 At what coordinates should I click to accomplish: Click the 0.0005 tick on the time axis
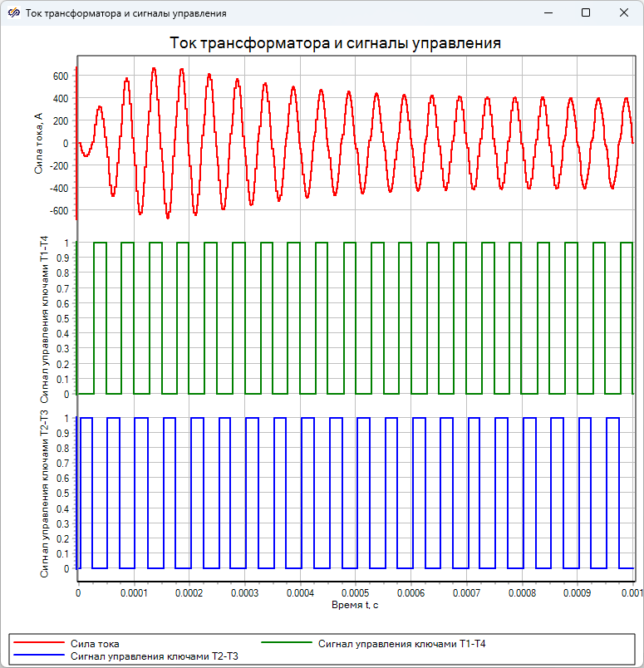click(x=356, y=593)
